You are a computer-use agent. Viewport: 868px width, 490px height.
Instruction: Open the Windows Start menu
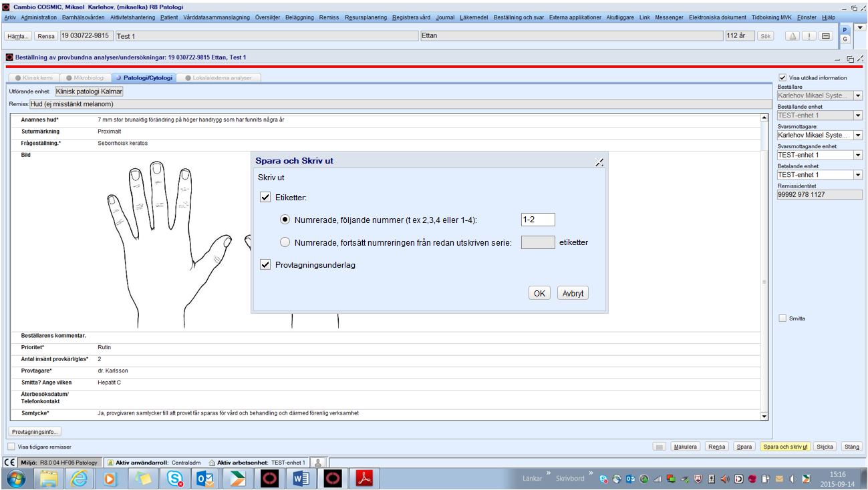click(x=15, y=478)
